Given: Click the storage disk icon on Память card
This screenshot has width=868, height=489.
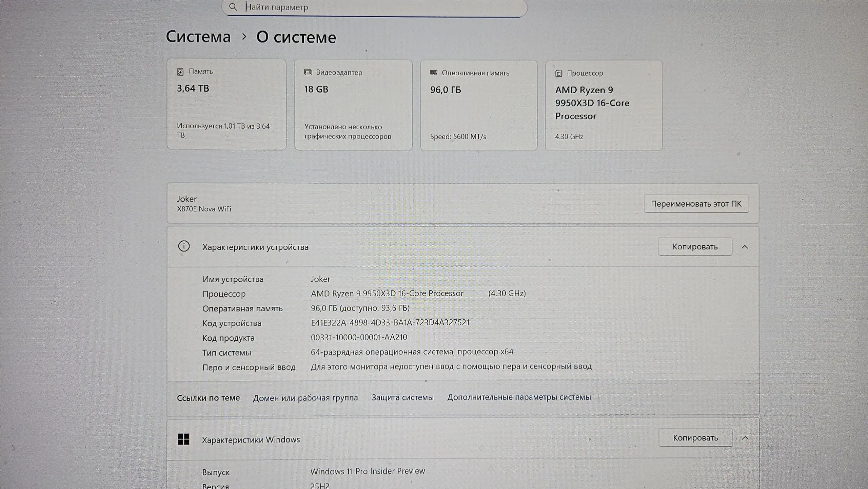Looking at the screenshot, I should pos(180,72).
